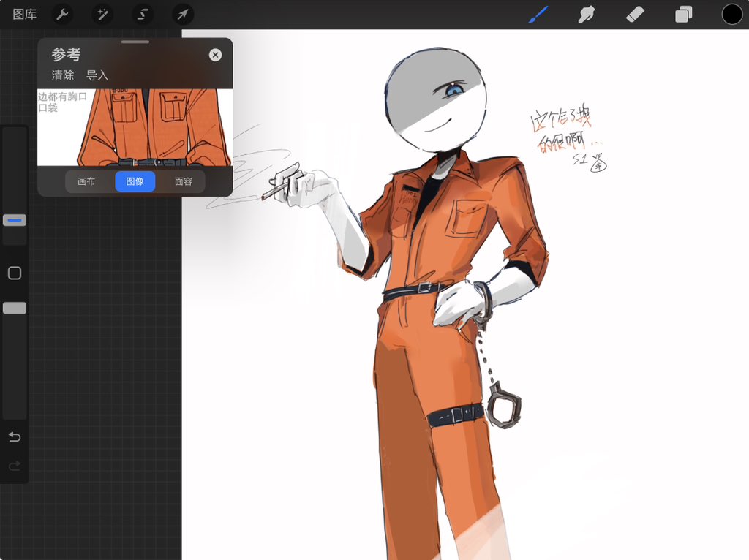The height and width of the screenshot is (560, 749).
Task: Tap 导入 to import a reference
Action: (x=99, y=75)
